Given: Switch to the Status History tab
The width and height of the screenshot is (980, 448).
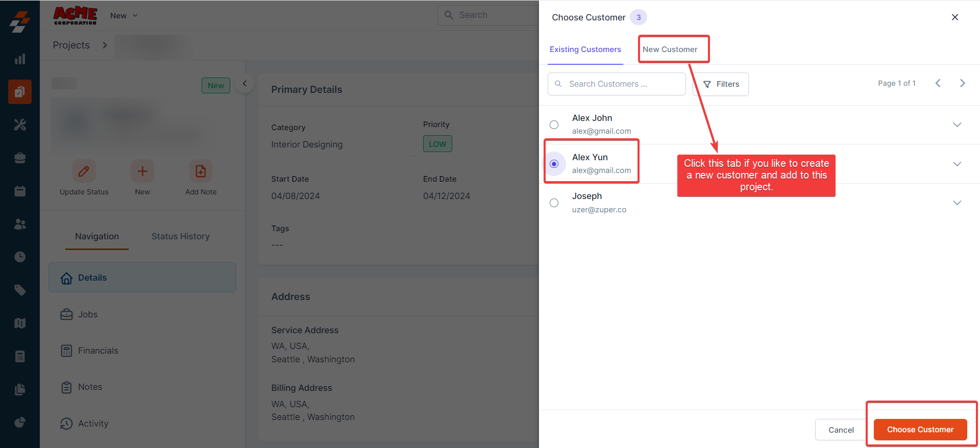Looking at the screenshot, I should tap(180, 236).
